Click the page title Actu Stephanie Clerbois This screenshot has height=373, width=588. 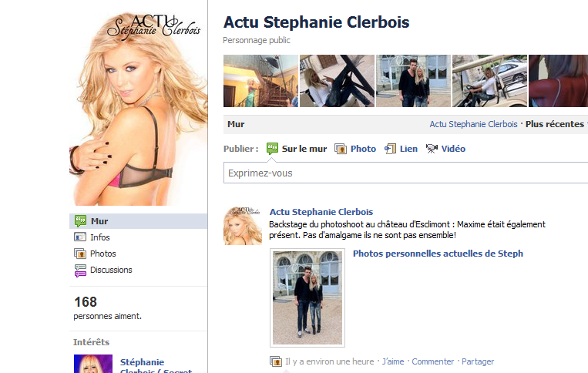316,22
